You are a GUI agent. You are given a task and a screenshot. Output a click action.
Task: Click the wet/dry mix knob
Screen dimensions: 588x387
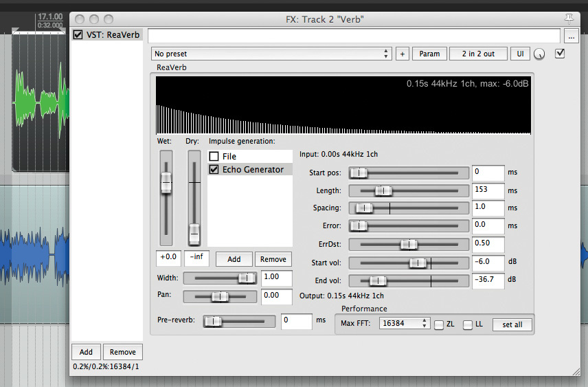click(540, 54)
